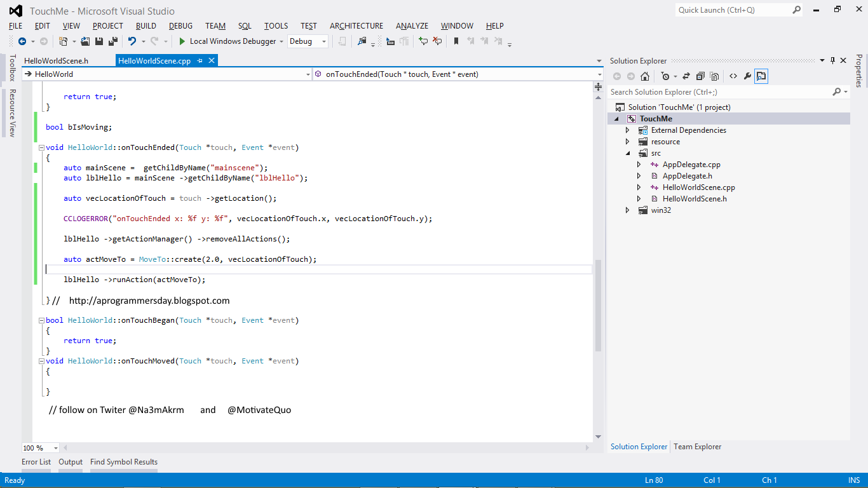Pin the HelloWorldScene.cpp tab
The height and width of the screenshot is (488, 868).
tap(200, 61)
